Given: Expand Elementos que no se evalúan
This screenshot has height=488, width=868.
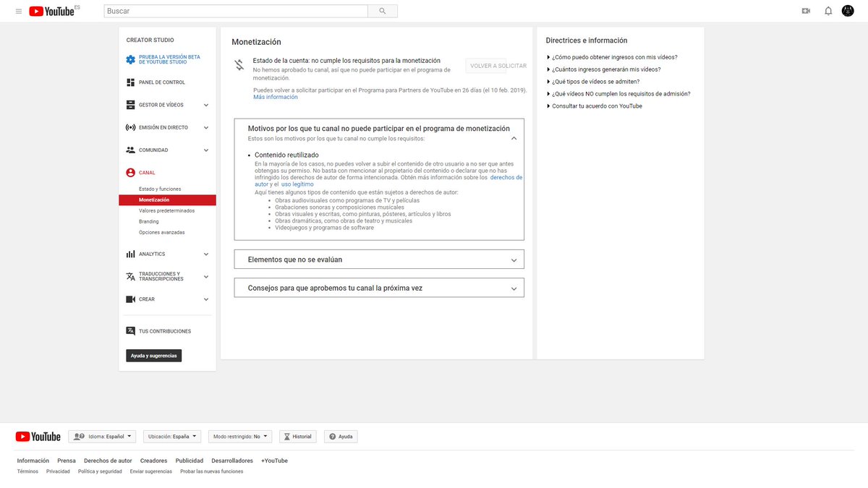Looking at the screenshot, I should point(379,259).
